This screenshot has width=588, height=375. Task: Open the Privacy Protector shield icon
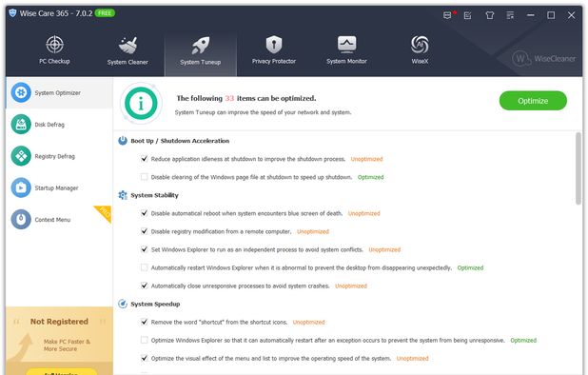point(274,45)
